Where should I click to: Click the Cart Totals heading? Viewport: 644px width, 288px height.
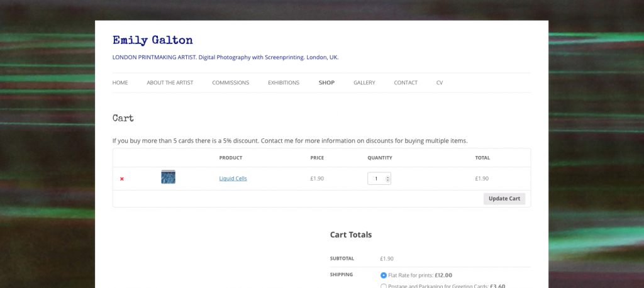coord(351,235)
